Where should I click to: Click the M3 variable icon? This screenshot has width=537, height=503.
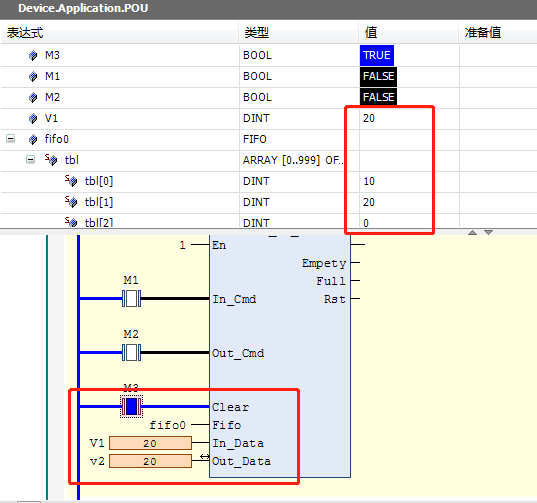click(x=33, y=55)
